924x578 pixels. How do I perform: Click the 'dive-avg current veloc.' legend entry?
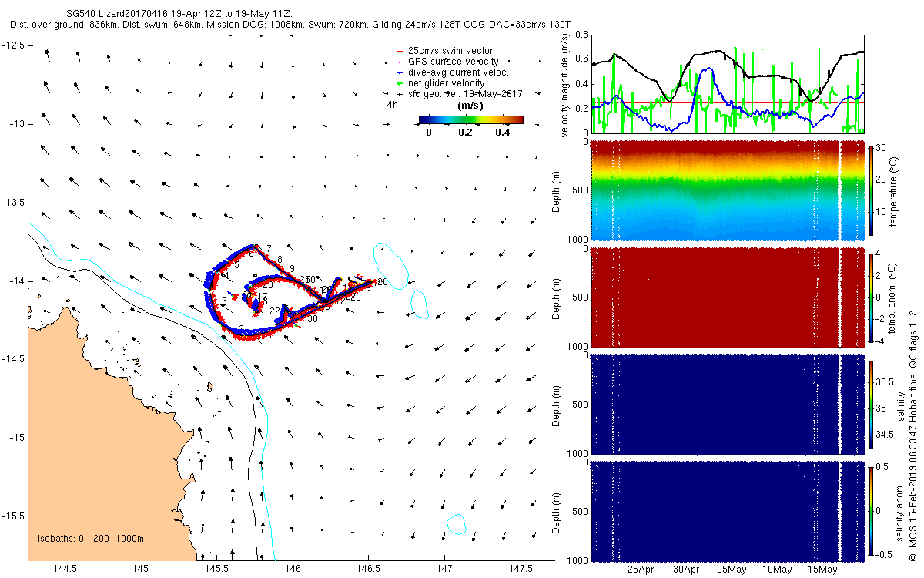coord(458,72)
